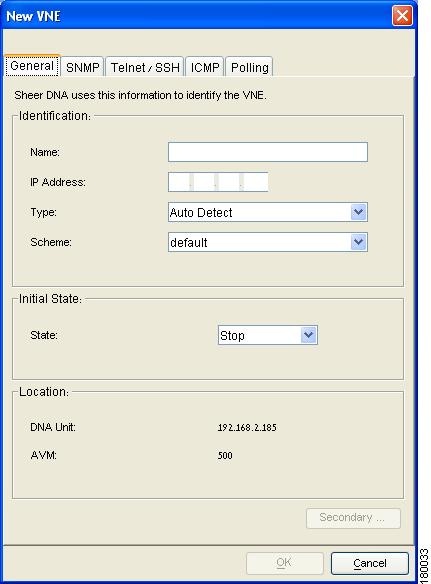Click the first octet of IP Address
431x584 pixels.
coord(180,182)
